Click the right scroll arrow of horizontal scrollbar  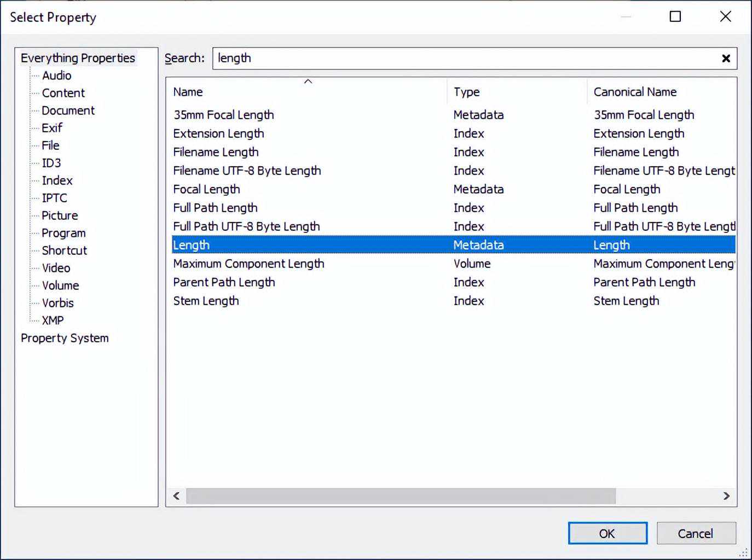pyautogui.click(x=726, y=496)
